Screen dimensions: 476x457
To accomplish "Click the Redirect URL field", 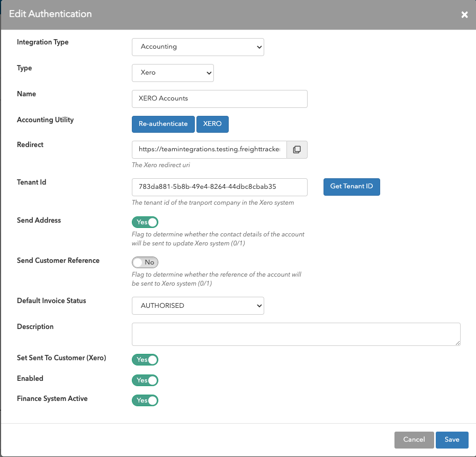I will coord(209,150).
